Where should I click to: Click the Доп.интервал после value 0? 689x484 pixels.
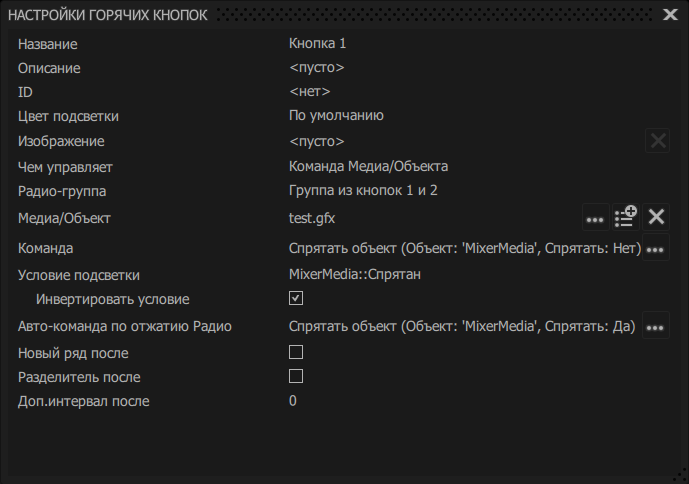pos(293,401)
